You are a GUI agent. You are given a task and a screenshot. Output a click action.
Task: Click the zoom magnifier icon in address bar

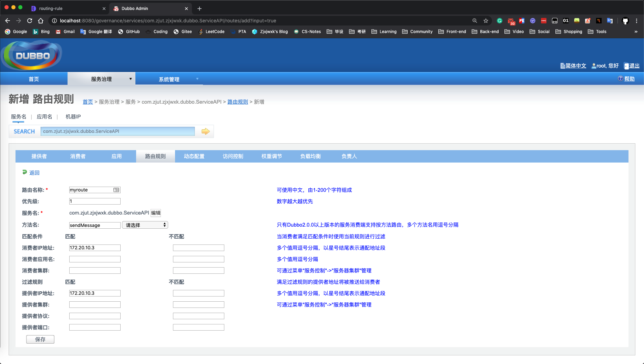pos(475,21)
